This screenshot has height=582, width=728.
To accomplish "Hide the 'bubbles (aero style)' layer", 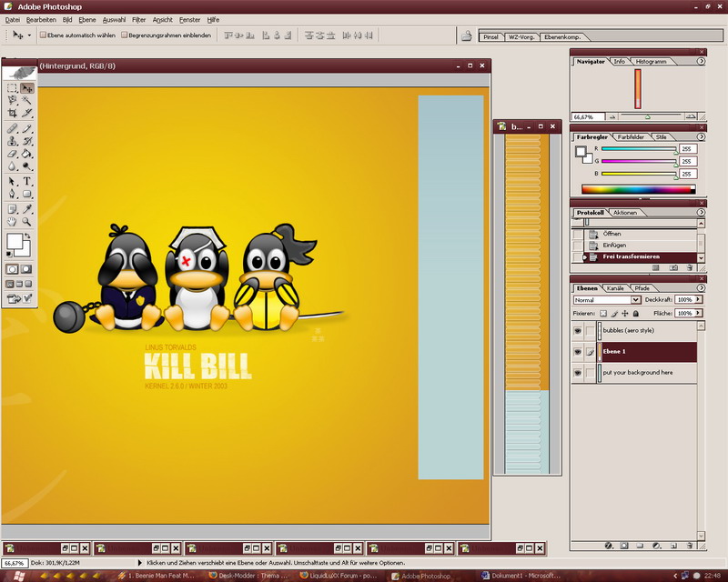I will tap(578, 331).
